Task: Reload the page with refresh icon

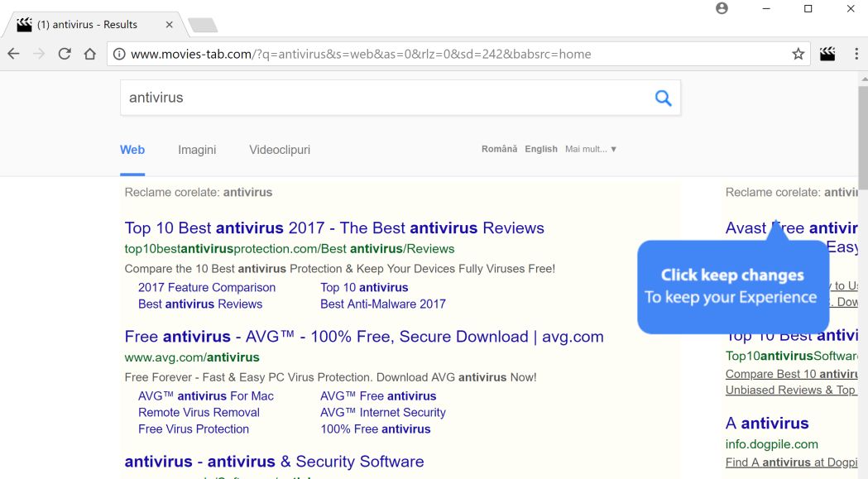Action: tap(65, 54)
